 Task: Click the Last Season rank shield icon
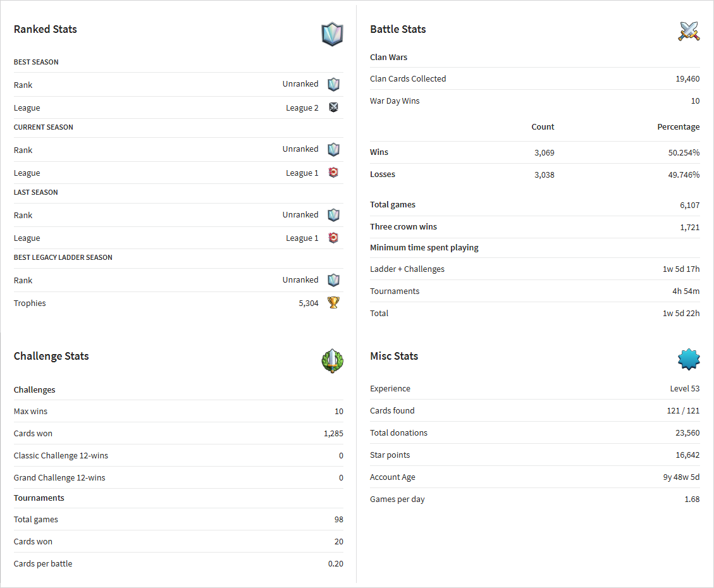click(x=334, y=215)
